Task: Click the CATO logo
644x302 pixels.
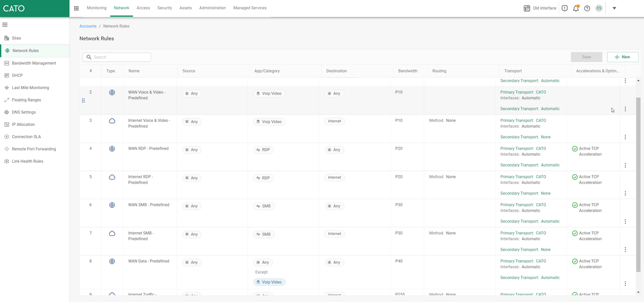Action: point(14,9)
